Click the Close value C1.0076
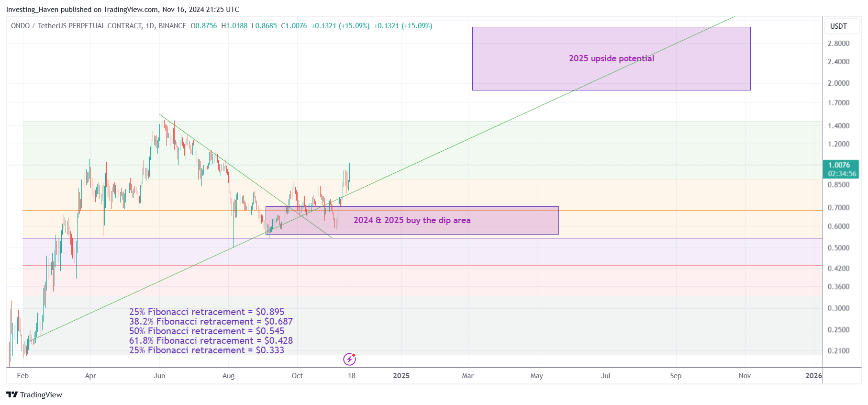 [x=294, y=26]
